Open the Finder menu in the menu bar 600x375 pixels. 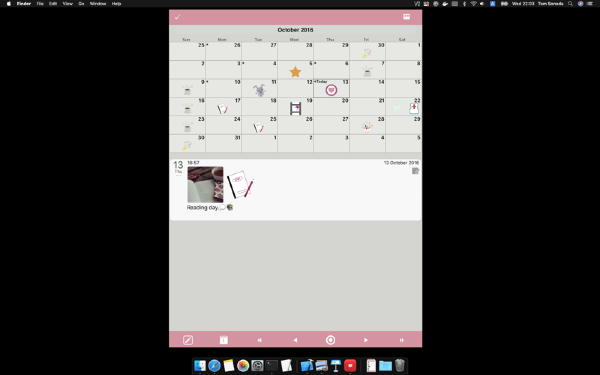coord(24,3)
